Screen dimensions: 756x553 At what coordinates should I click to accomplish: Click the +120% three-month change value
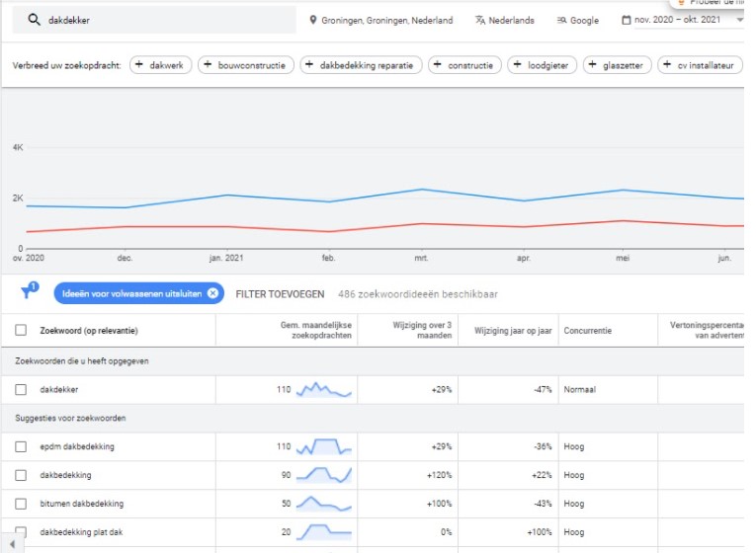pyautogui.click(x=439, y=475)
